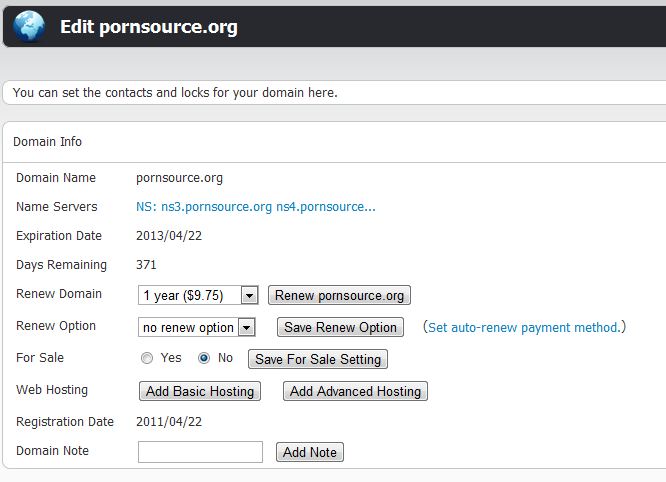The image size is (666, 482).
Task: Click the 'Edit pornsource.org' page title
Action: pyautogui.click(x=149, y=27)
